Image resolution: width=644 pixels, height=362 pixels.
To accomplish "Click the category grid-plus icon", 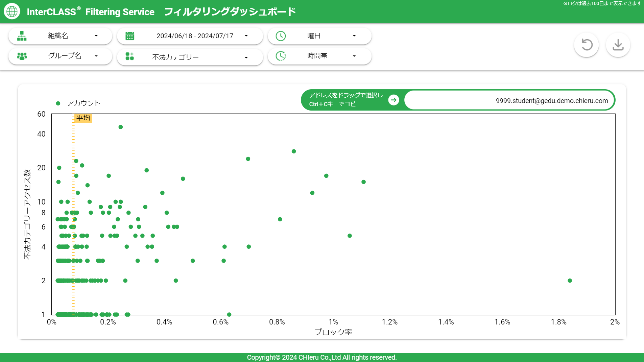I will [130, 56].
